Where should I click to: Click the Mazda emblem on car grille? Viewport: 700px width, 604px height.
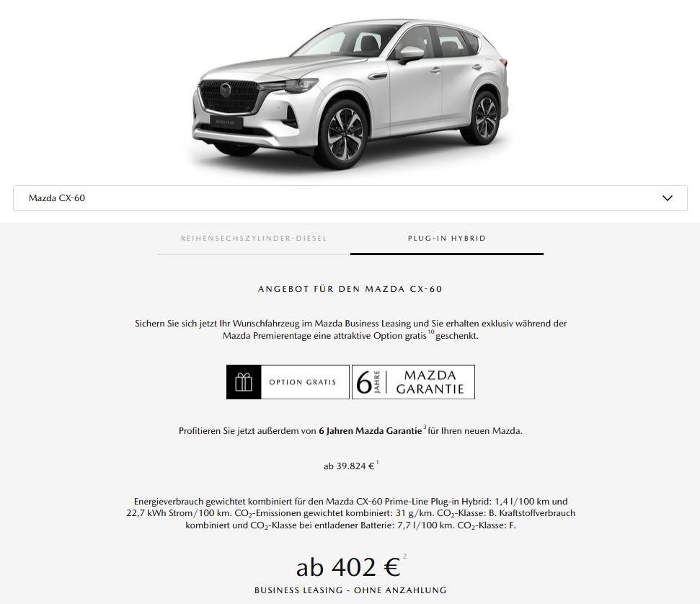pos(226,89)
